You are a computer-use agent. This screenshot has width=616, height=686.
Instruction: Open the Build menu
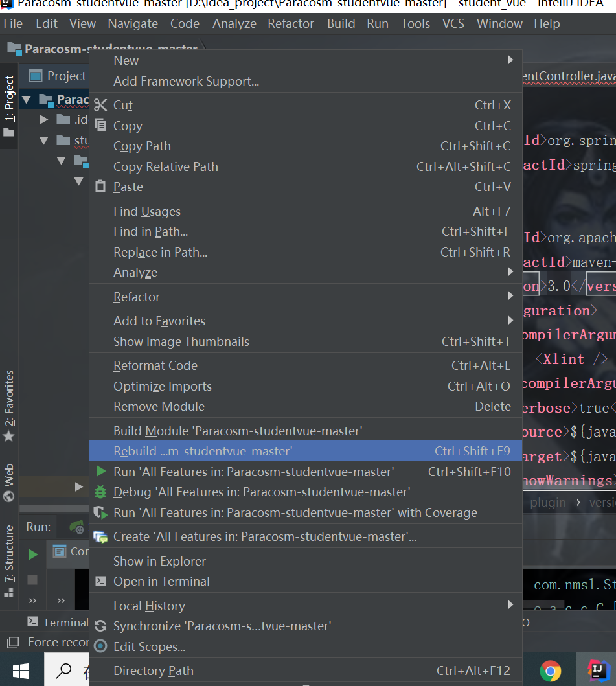[x=341, y=23]
